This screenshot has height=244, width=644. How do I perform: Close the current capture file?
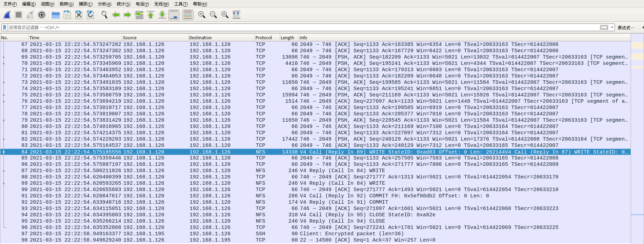[x=79, y=15]
